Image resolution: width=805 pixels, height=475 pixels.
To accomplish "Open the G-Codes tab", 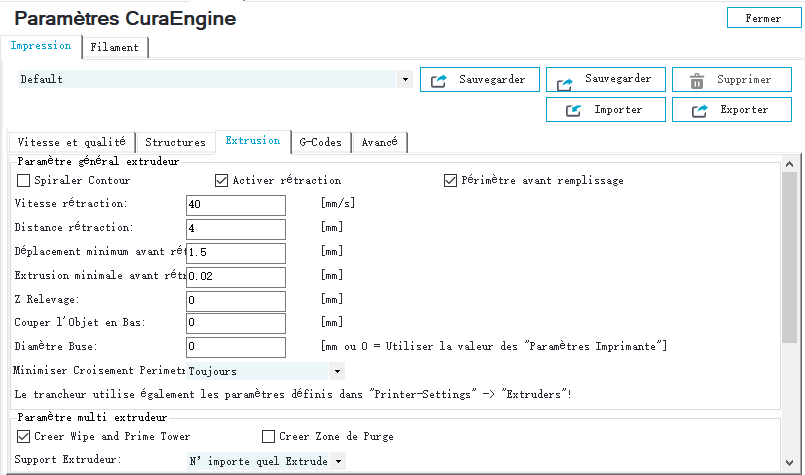I will coord(320,142).
